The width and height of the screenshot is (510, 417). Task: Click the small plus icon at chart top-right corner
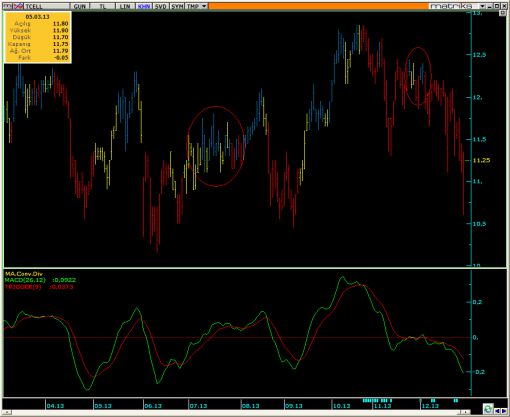coord(502,13)
